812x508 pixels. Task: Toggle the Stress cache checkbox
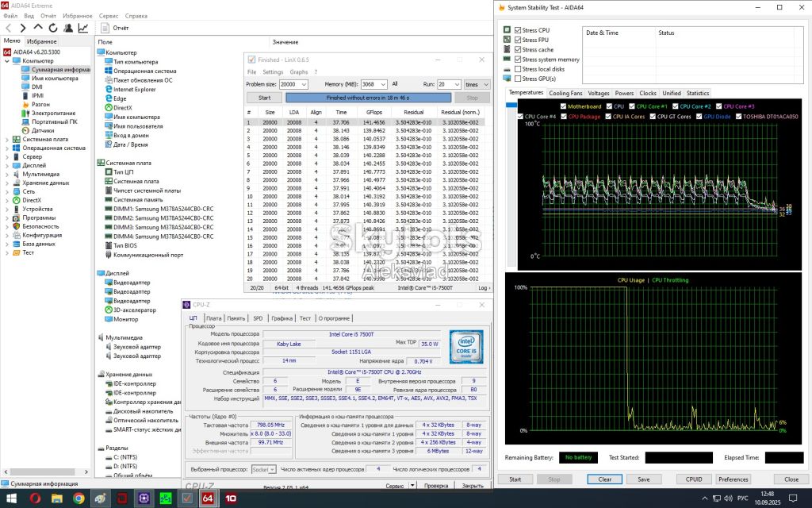517,50
